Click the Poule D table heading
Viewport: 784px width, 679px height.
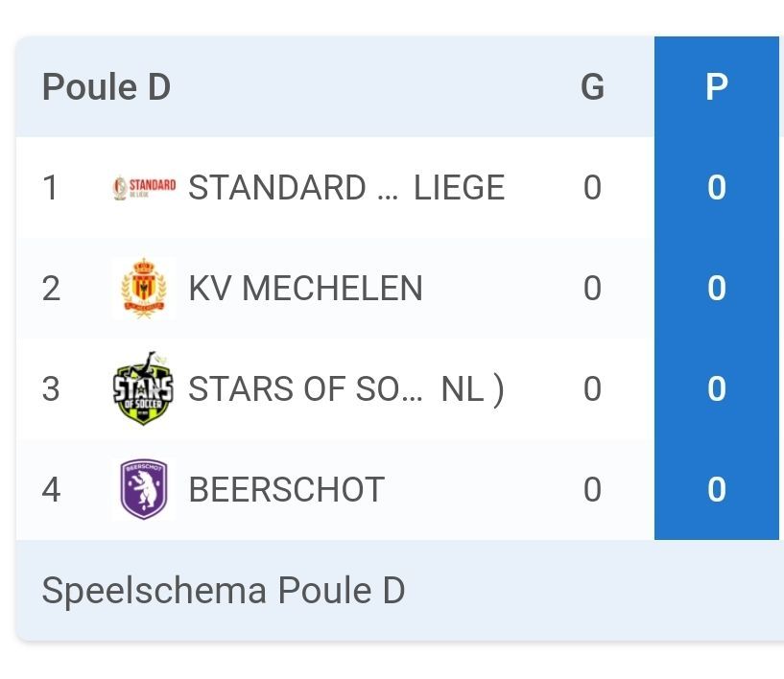tap(107, 87)
